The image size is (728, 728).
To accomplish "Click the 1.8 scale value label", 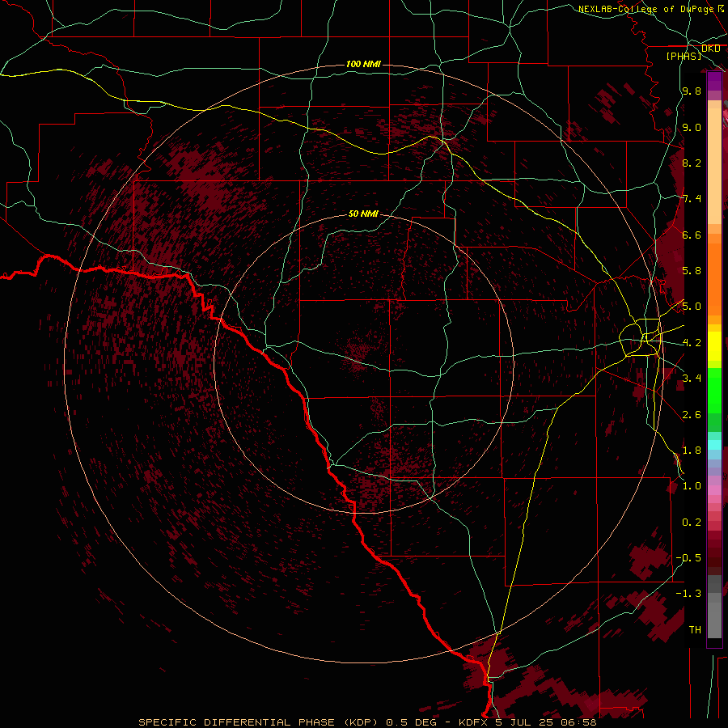I will coord(692,451).
